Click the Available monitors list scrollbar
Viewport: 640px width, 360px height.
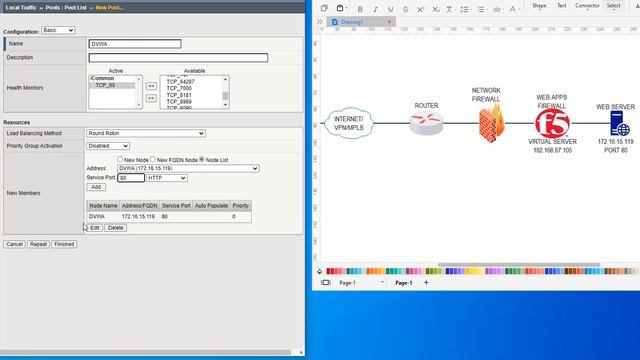[225, 92]
